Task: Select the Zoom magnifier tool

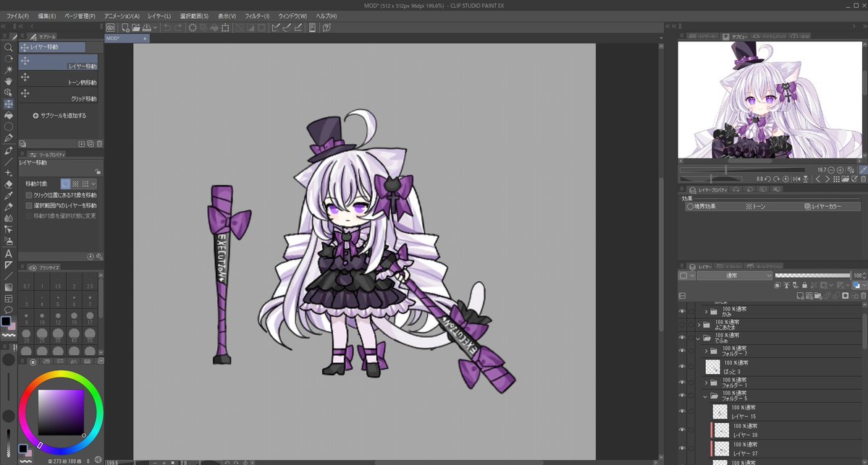Action: (x=8, y=48)
